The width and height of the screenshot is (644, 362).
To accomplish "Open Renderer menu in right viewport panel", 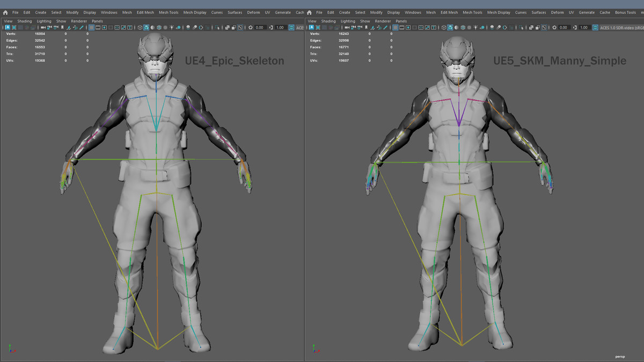I will tap(382, 21).
